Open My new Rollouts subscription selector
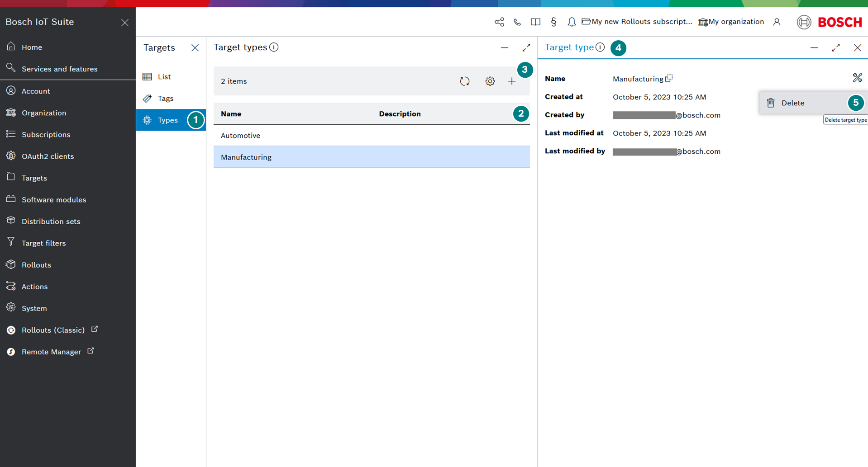 637,22
